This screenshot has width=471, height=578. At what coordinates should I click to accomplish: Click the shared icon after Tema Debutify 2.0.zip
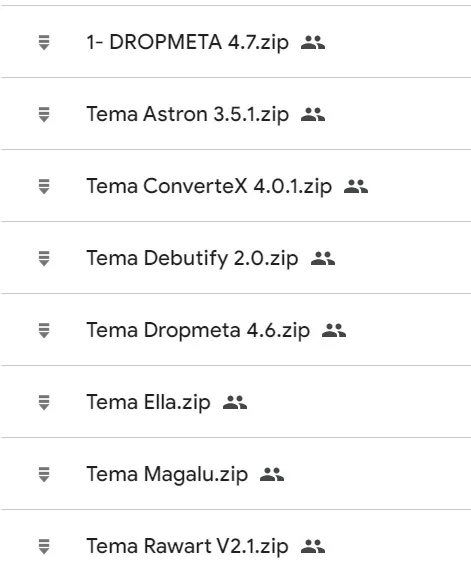[323, 258]
